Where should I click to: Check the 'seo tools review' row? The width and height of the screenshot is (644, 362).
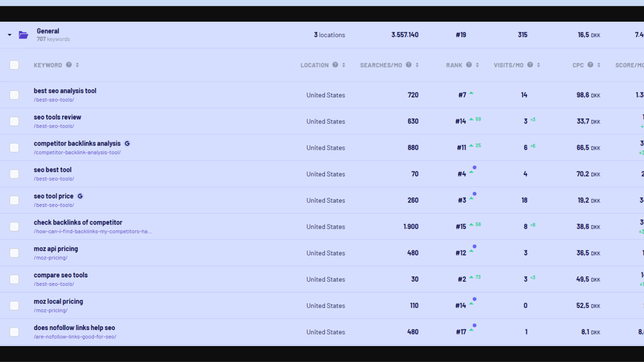tap(14, 121)
